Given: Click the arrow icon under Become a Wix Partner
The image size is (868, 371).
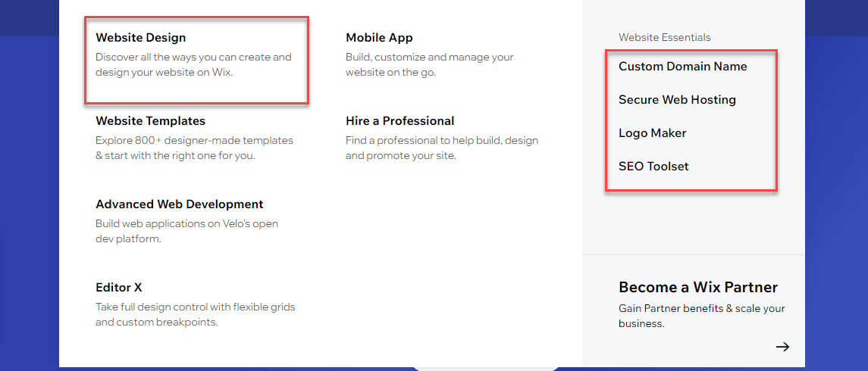Looking at the screenshot, I should coord(782,347).
